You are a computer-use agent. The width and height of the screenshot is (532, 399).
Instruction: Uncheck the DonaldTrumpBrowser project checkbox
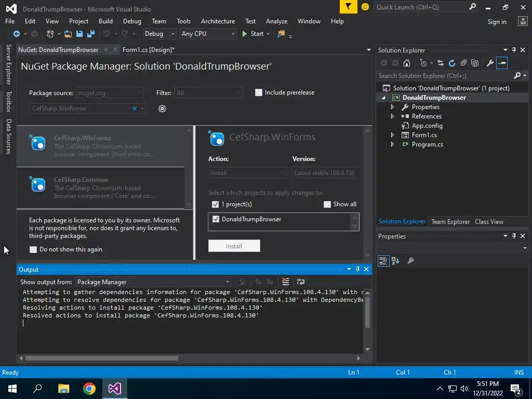[x=216, y=219]
